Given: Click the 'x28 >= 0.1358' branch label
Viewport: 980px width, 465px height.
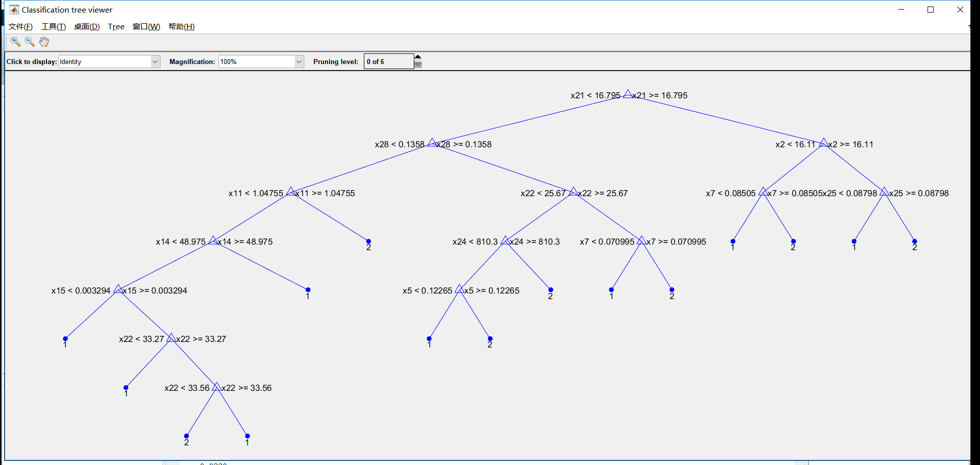Looking at the screenshot, I should 464,144.
